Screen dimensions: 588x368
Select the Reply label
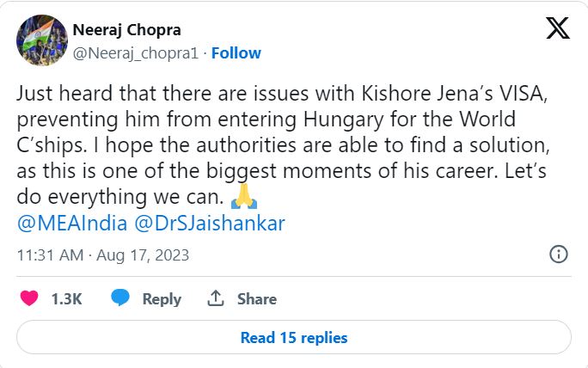pyautogui.click(x=162, y=299)
